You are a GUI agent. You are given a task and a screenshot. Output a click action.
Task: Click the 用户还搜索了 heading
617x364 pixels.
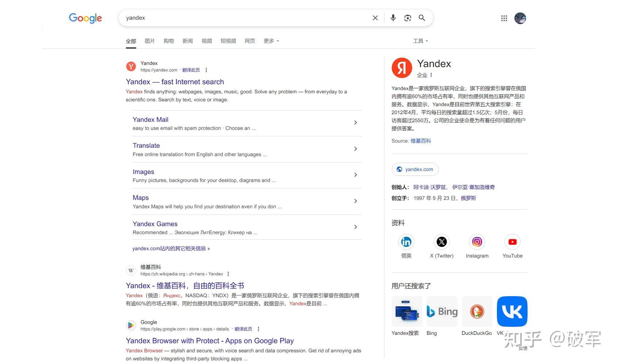(x=411, y=286)
